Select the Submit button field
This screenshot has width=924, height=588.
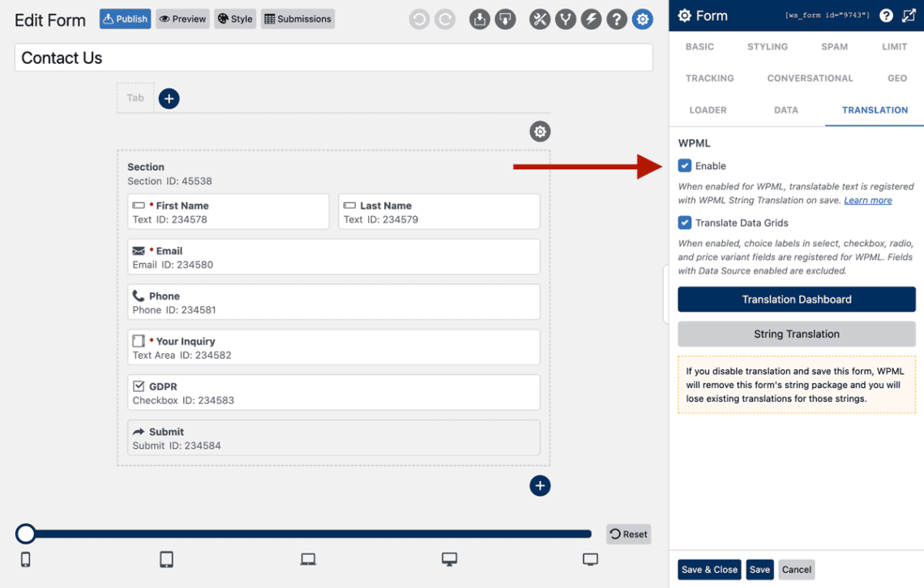(x=334, y=438)
